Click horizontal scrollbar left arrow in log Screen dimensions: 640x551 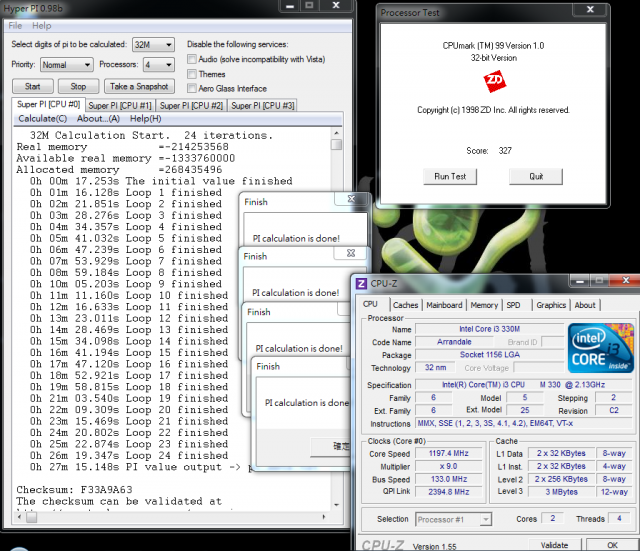(x=20, y=517)
